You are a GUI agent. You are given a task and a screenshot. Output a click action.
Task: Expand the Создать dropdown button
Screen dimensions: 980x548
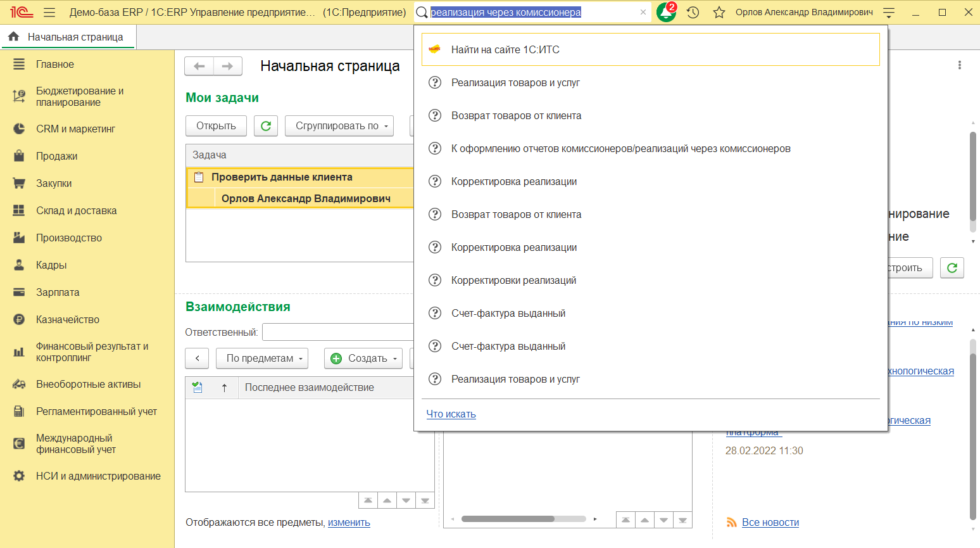tap(363, 359)
